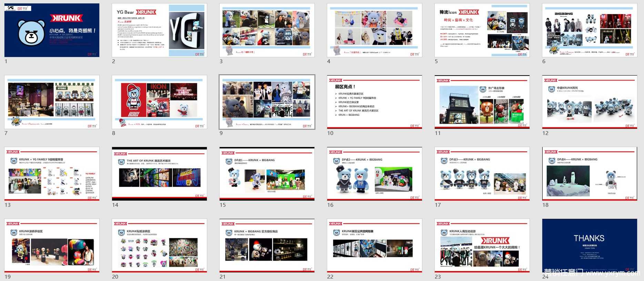Select slide 2 YG Bear intro thumbnail
This screenshot has width=644, height=281.
coord(159,30)
